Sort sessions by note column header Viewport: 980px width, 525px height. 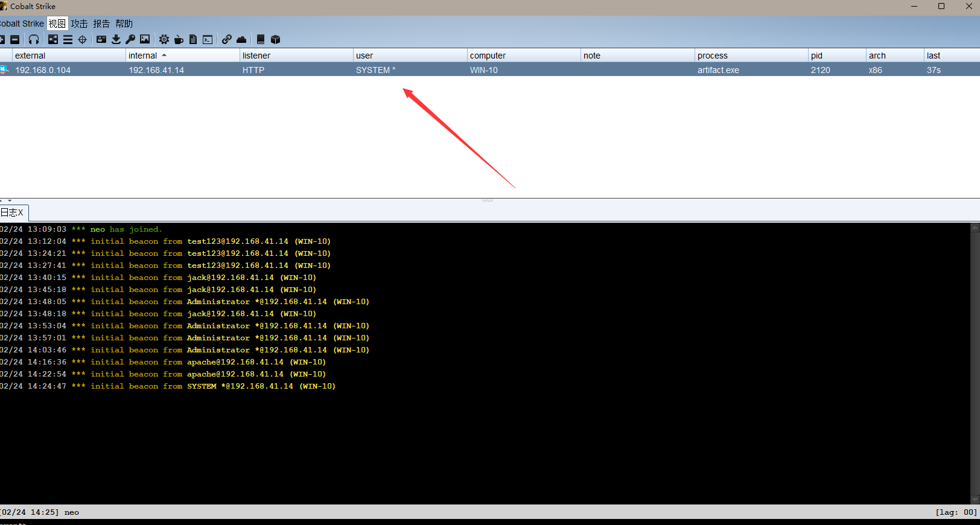tap(637, 56)
